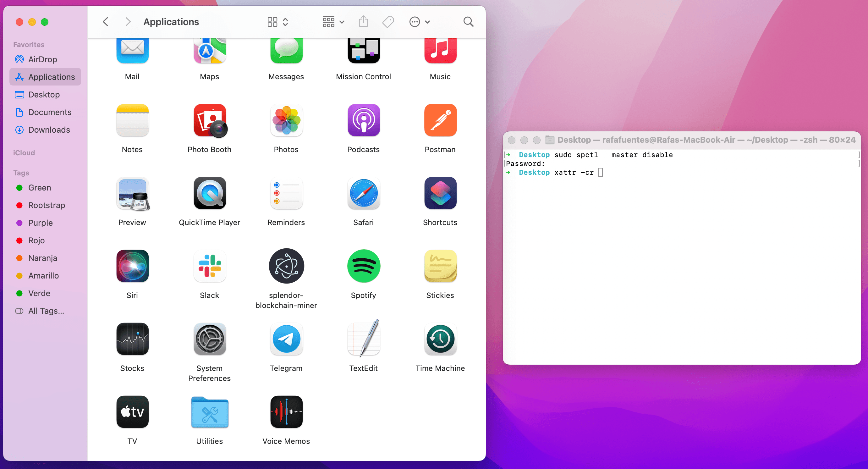Click the Telegram app icon

click(286, 339)
